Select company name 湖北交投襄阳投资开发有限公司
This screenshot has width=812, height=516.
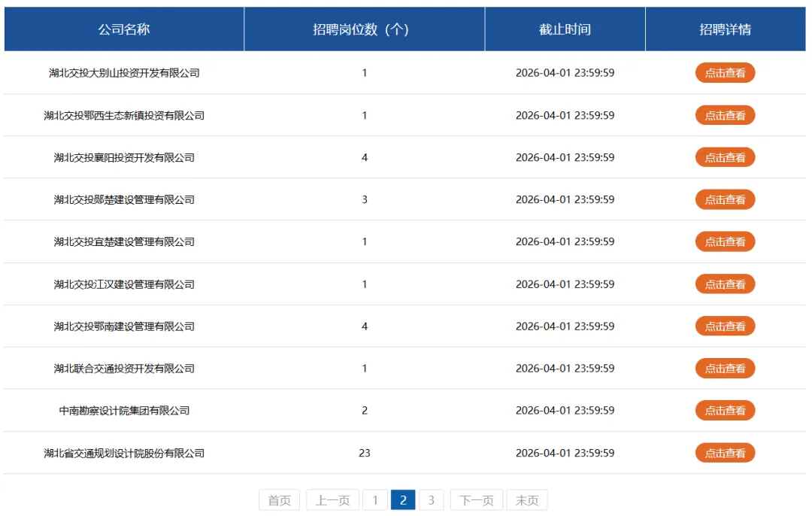(x=124, y=157)
